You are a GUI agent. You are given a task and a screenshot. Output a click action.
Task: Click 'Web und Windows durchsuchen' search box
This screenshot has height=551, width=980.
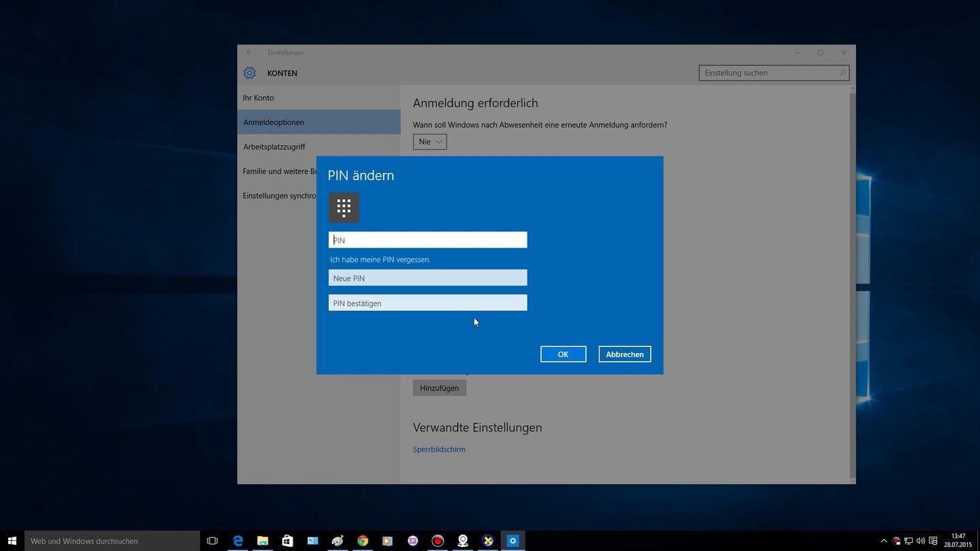coord(112,541)
